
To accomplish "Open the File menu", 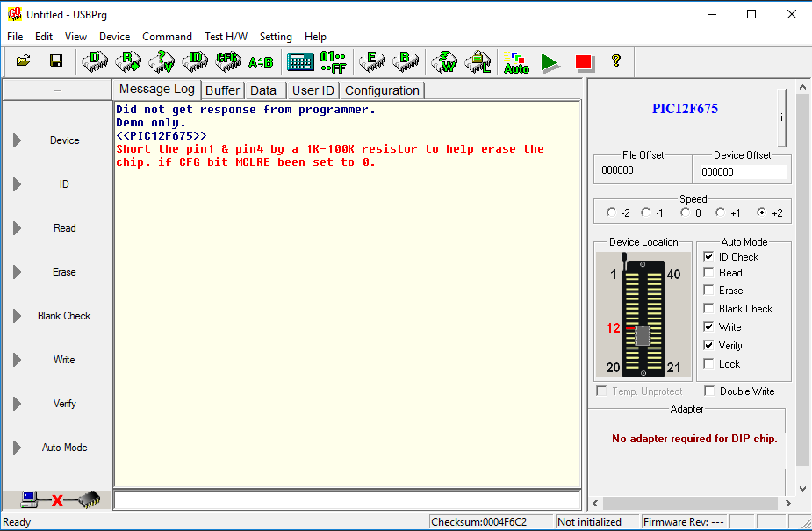I will click(15, 37).
